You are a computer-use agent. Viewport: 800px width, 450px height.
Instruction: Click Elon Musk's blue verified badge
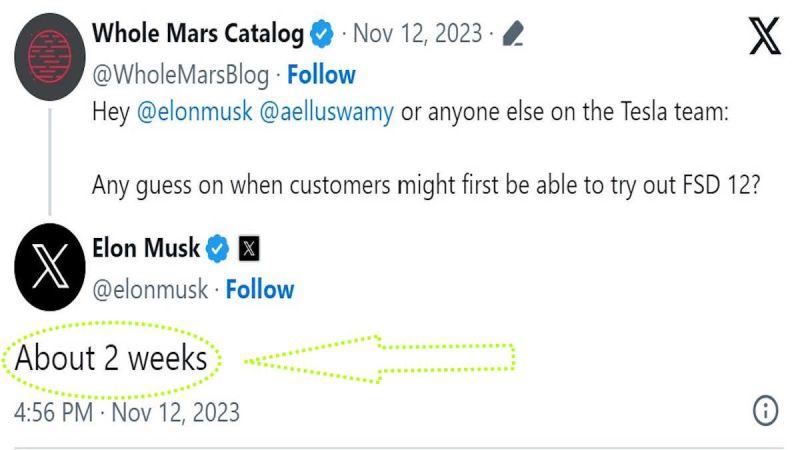(218, 248)
